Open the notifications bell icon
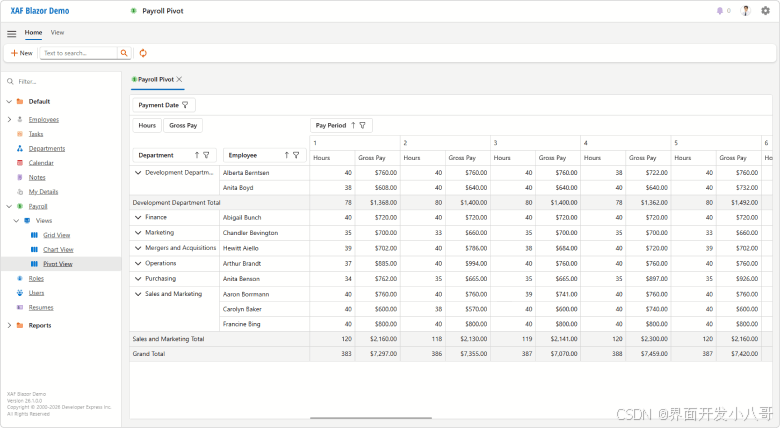The image size is (780, 428). click(x=719, y=11)
